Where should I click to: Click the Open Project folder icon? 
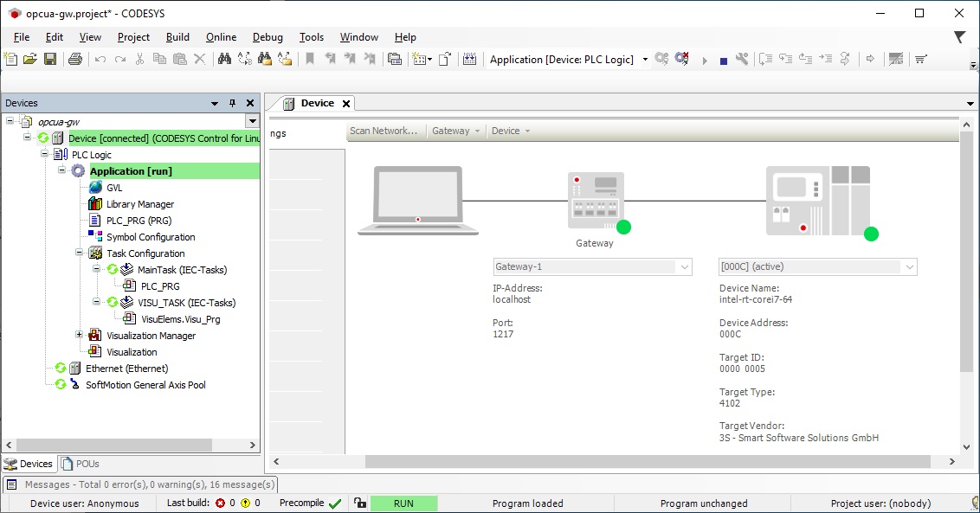[30, 60]
